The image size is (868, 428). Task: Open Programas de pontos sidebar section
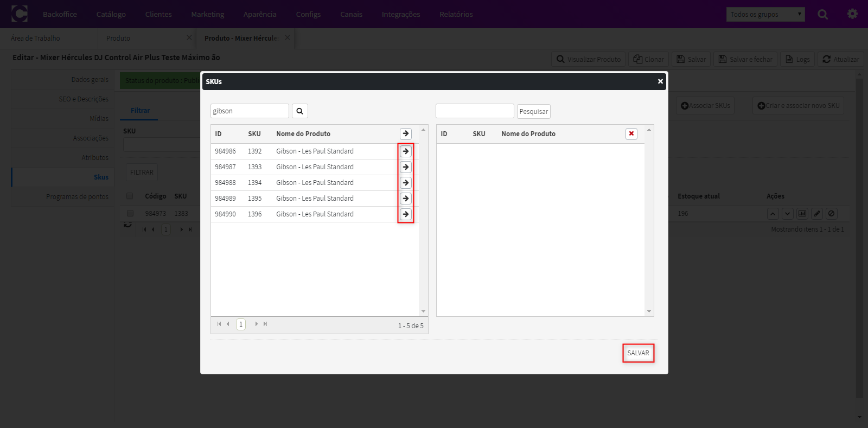[62, 196]
